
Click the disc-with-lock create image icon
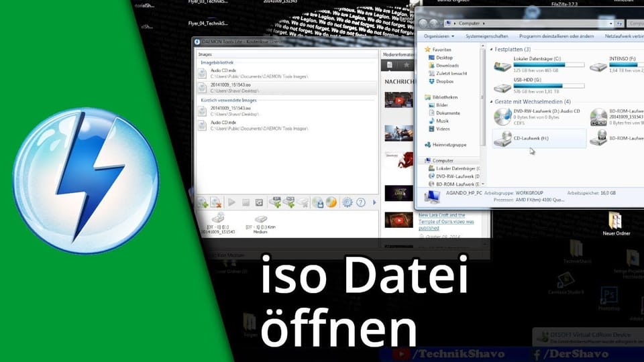(317, 202)
